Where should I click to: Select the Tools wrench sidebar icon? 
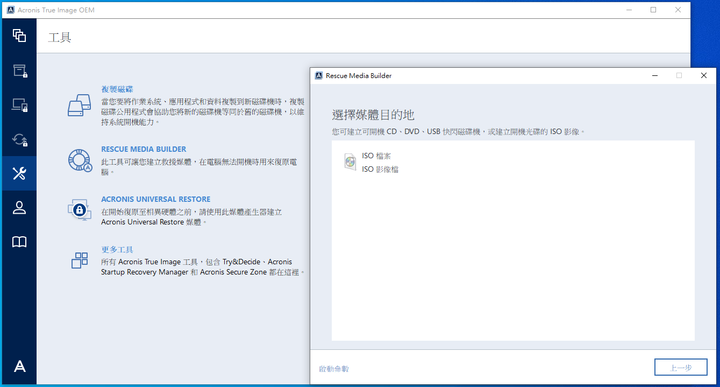coord(19,174)
